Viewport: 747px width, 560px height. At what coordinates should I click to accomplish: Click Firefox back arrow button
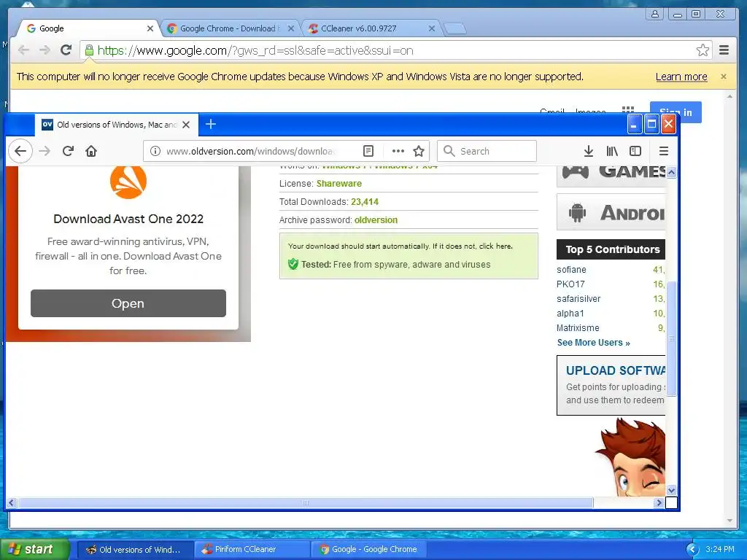[20, 151]
